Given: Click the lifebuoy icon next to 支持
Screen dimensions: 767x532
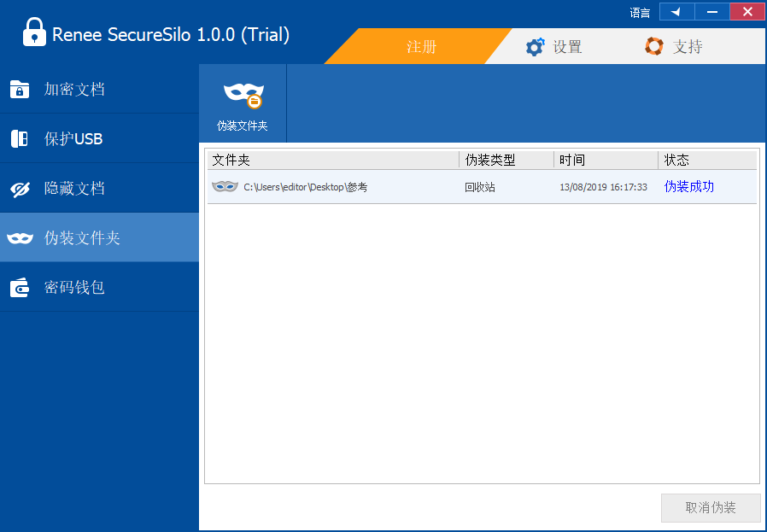Looking at the screenshot, I should point(654,46).
